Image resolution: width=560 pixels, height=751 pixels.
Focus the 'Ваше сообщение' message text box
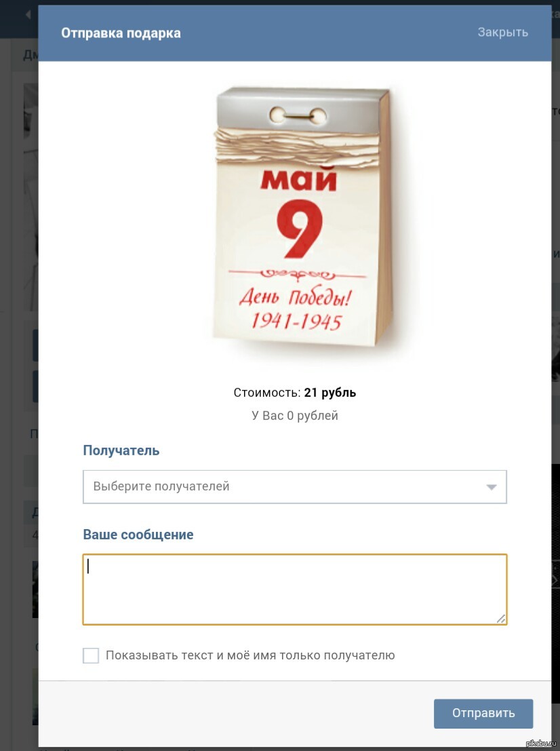(x=295, y=590)
